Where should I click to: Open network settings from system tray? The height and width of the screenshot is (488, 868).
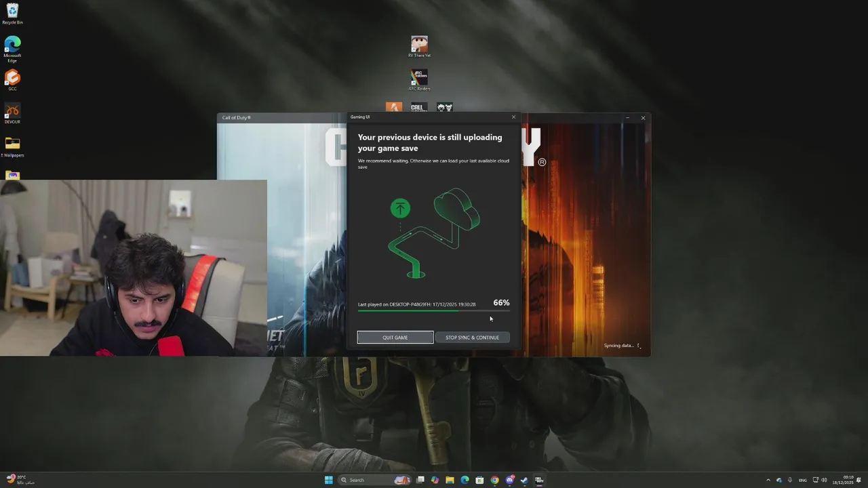click(x=816, y=480)
